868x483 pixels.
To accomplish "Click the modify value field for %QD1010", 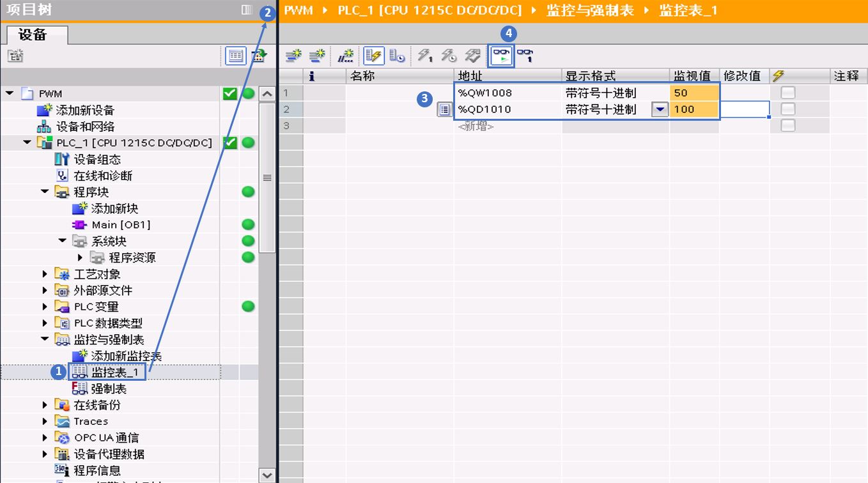I will pos(745,109).
